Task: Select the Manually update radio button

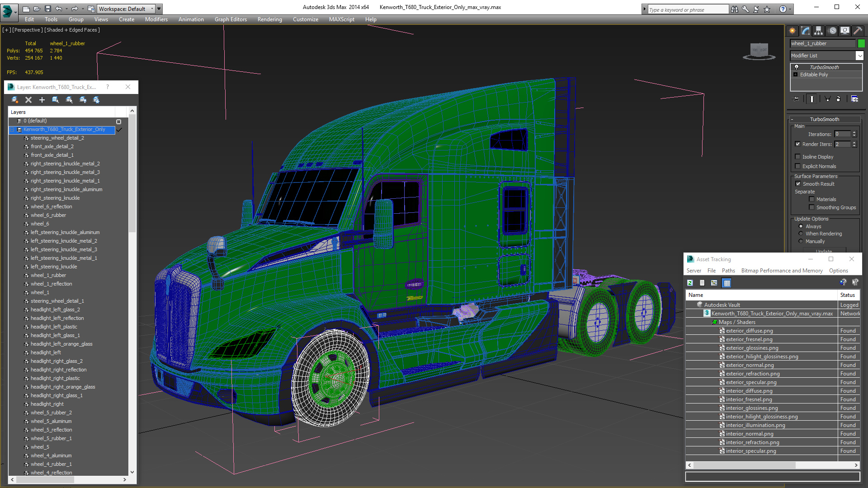Action: [x=801, y=241]
